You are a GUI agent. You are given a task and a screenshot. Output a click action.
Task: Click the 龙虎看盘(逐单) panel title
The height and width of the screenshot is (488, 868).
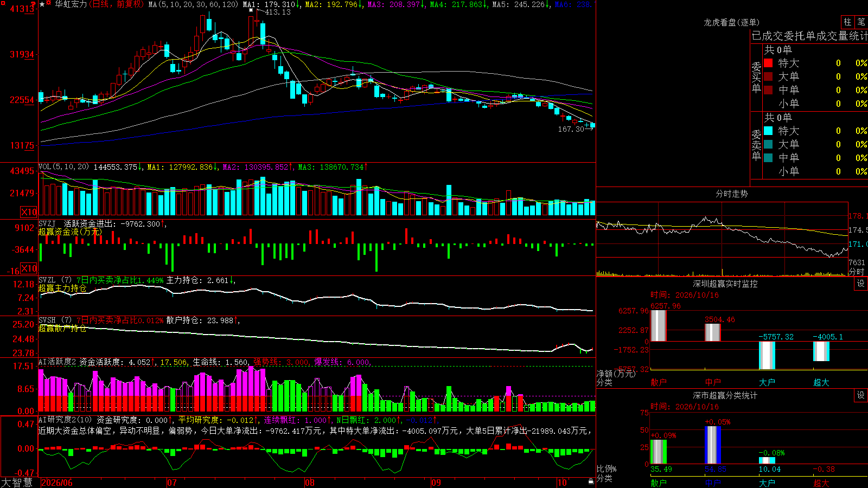[731, 22]
